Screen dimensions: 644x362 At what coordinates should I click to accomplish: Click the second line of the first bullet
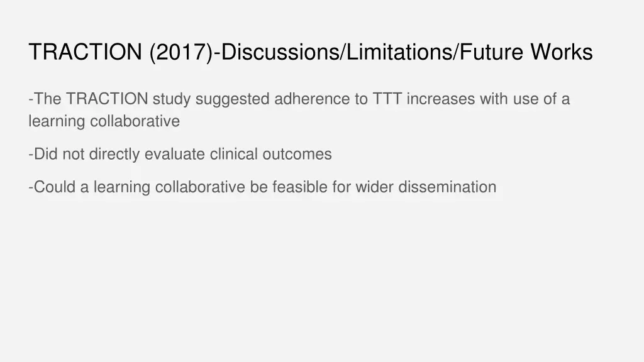pos(104,121)
